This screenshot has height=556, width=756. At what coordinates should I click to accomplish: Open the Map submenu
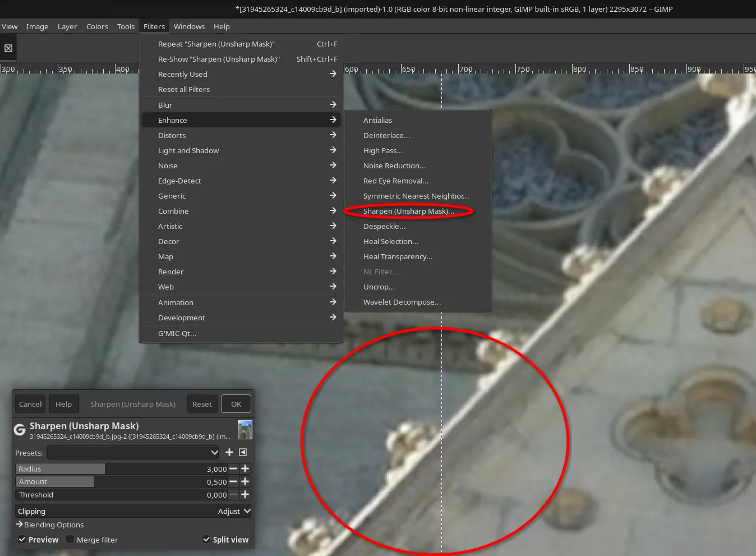[241, 256]
